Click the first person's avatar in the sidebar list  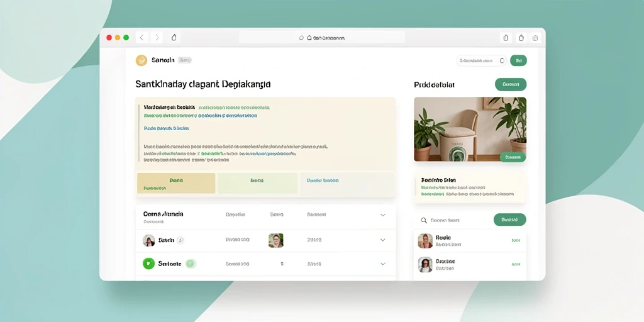coord(425,241)
